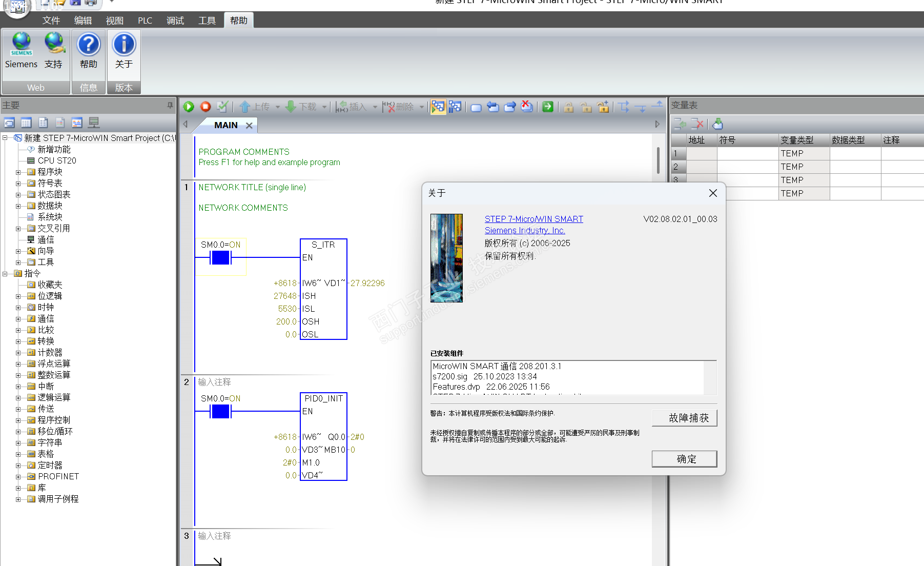
Task: Close the MAIN editor tab
Action: pos(249,126)
